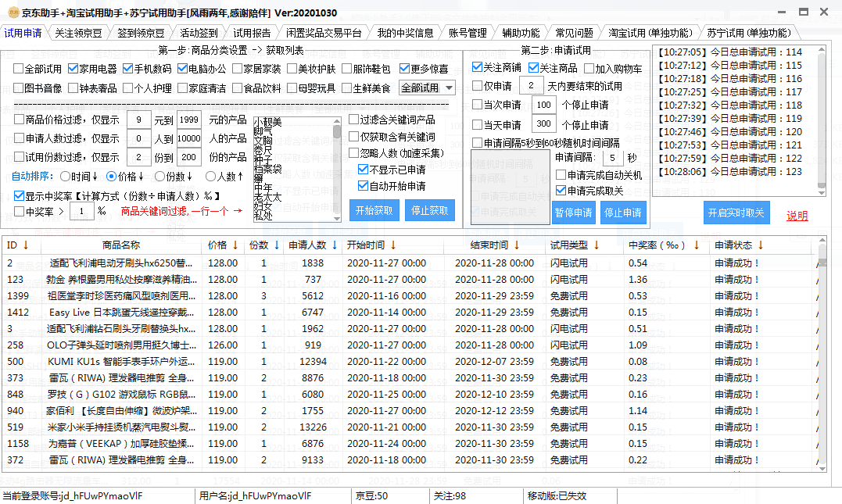Click the app logo icon in title bar

[x=13, y=13]
